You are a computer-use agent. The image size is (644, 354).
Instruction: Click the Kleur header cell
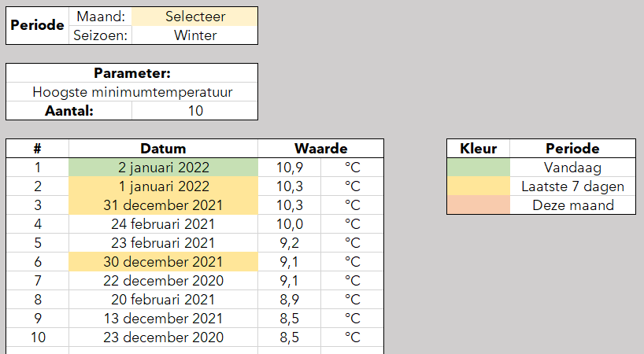point(479,149)
